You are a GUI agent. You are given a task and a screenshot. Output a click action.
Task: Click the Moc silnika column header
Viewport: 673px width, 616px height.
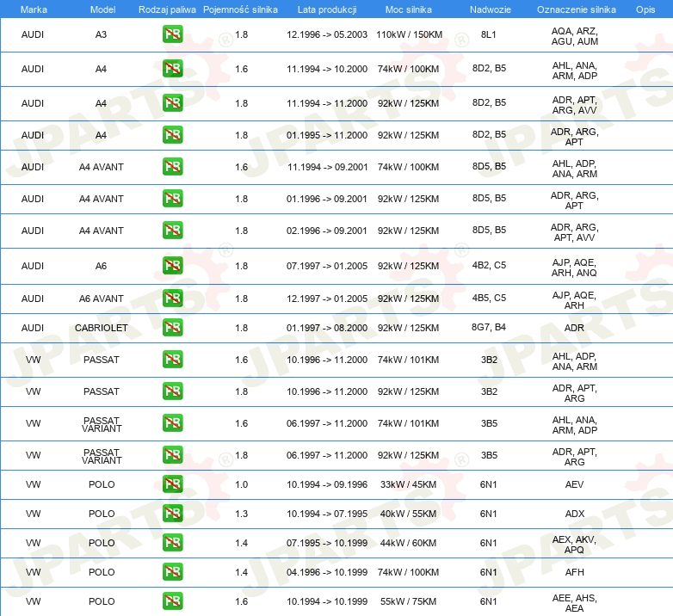point(408,9)
